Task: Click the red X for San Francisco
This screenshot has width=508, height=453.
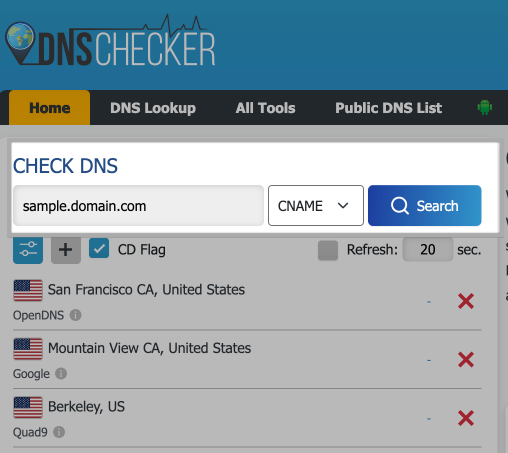Action: [466, 301]
